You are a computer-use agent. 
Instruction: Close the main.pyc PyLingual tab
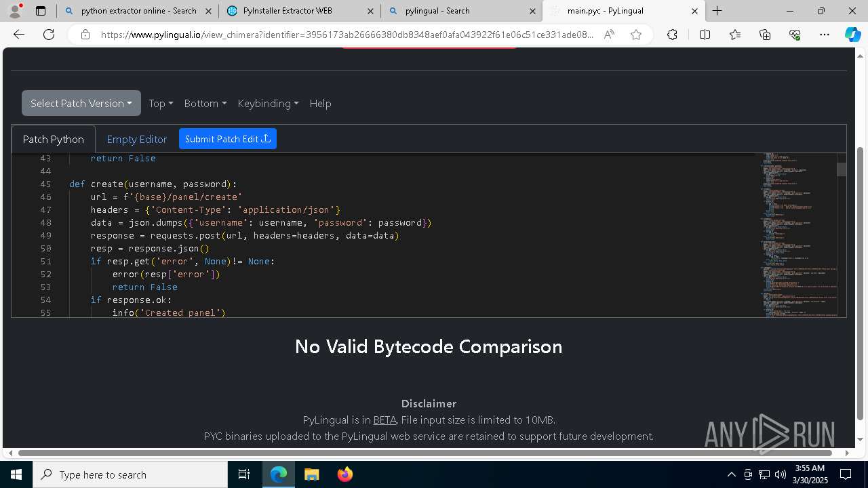pos(694,11)
